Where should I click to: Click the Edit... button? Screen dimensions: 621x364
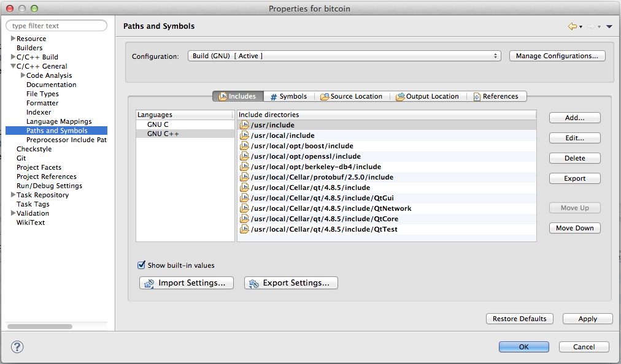click(574, 138)
